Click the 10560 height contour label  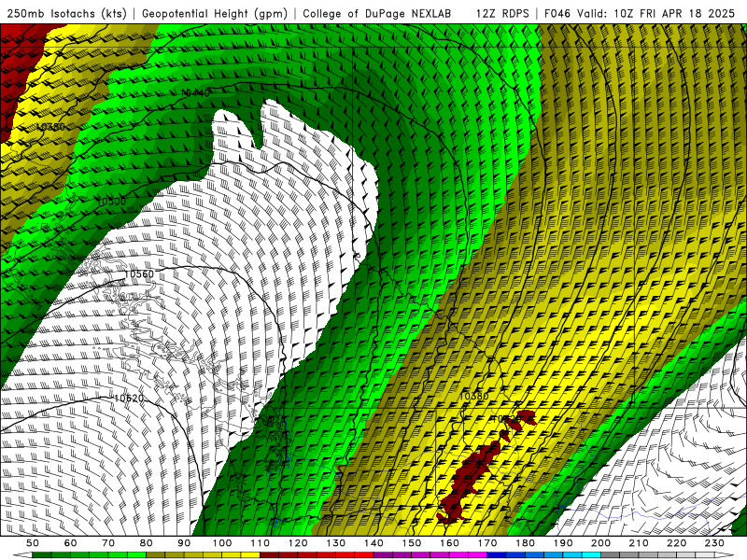point(139,273)
